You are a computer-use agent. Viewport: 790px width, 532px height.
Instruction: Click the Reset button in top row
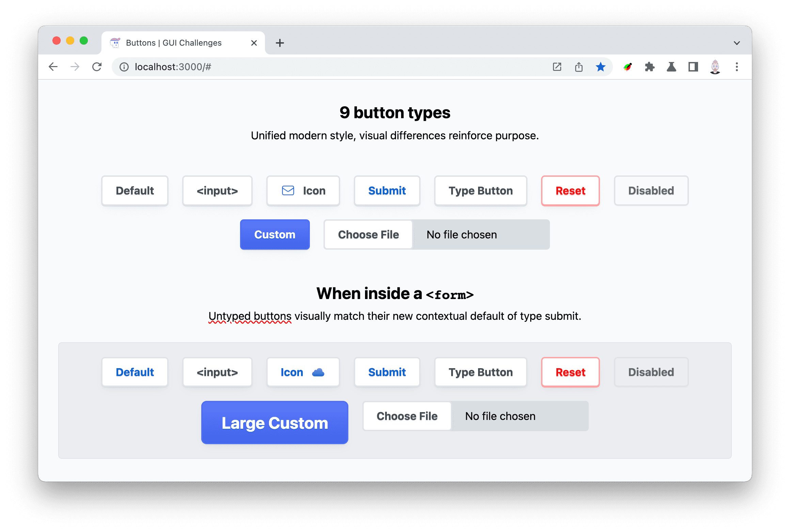tap(570, 191)
